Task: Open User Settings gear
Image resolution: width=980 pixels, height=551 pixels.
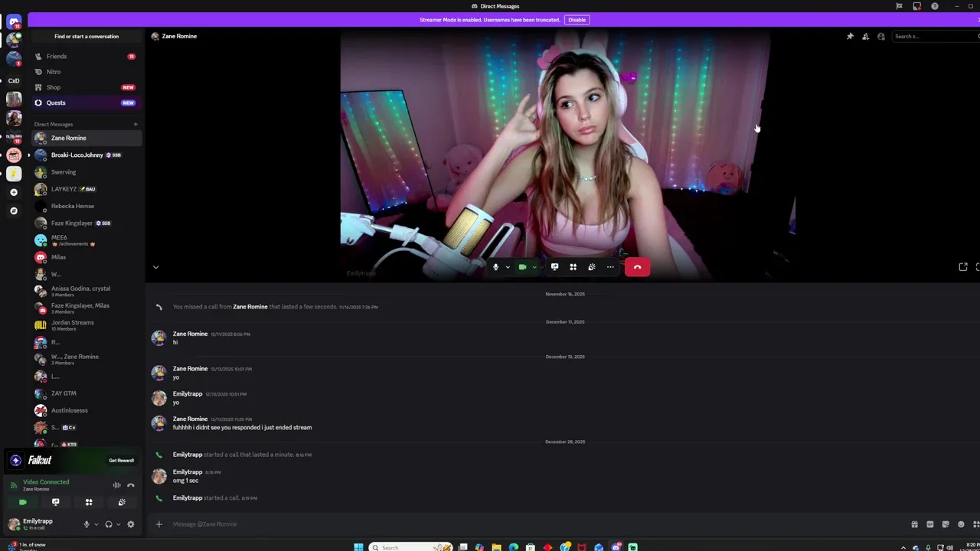Action: click(131, 524)
